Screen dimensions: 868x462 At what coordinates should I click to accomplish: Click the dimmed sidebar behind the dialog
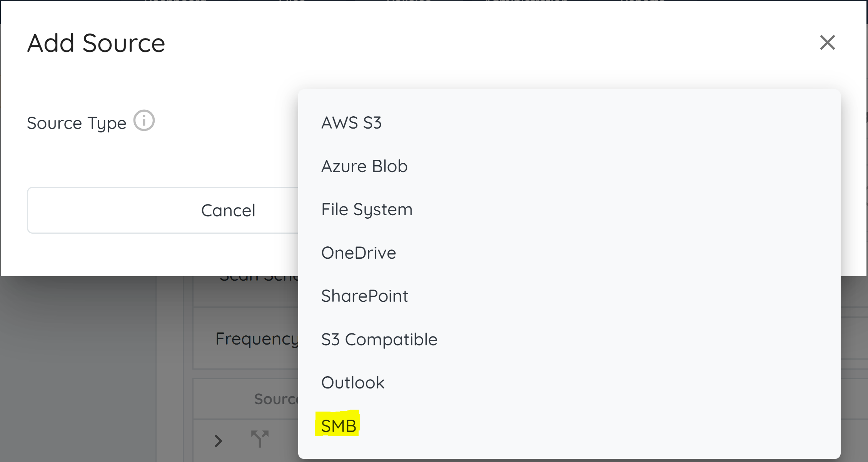(x=77, y=366)
